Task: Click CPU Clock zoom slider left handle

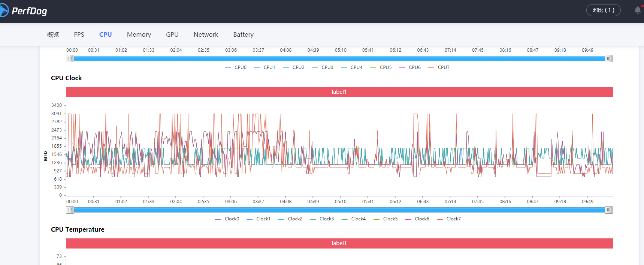Action: click(x=70, y=210)
